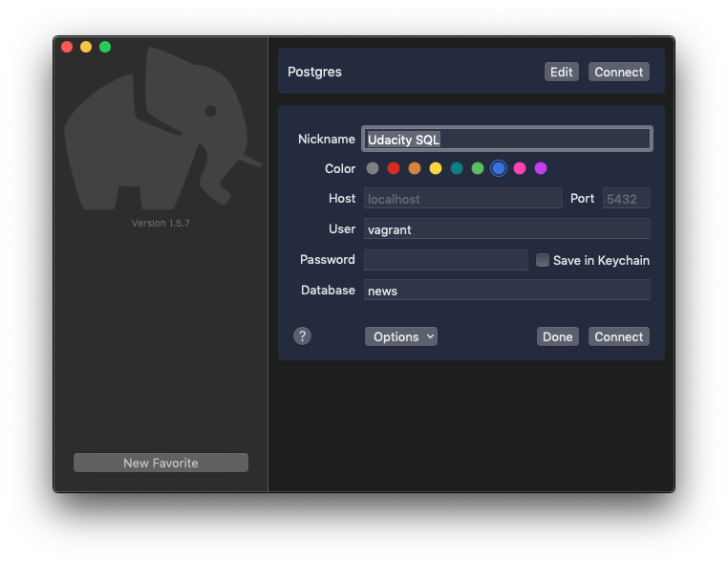The image size is (728, 563).
Task: Open the Options dropdown
Action: [x=401, y=336]
